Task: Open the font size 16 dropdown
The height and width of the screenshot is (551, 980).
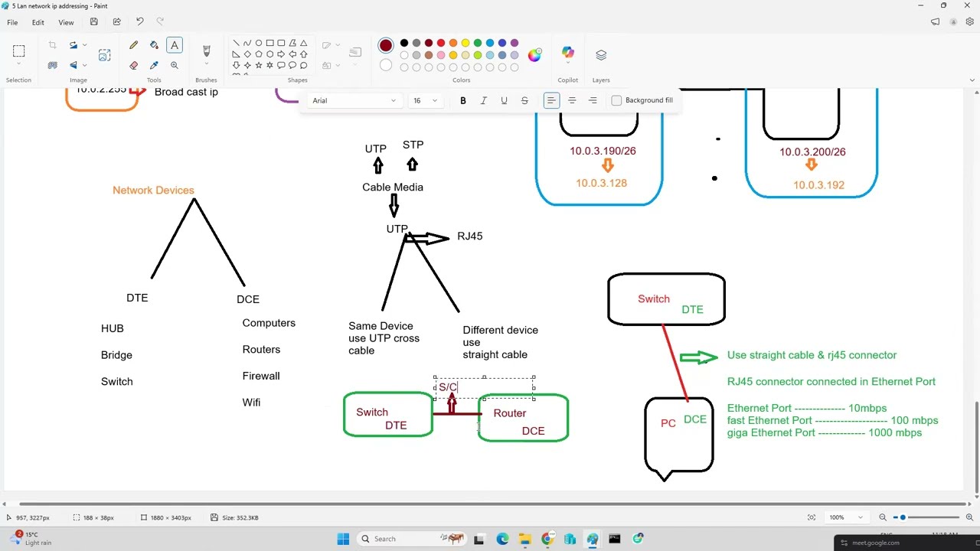Action: coord(425,100)
